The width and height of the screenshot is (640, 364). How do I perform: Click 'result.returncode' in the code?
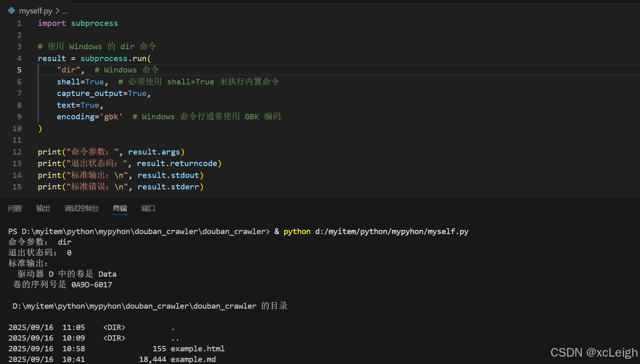point(177,164)
